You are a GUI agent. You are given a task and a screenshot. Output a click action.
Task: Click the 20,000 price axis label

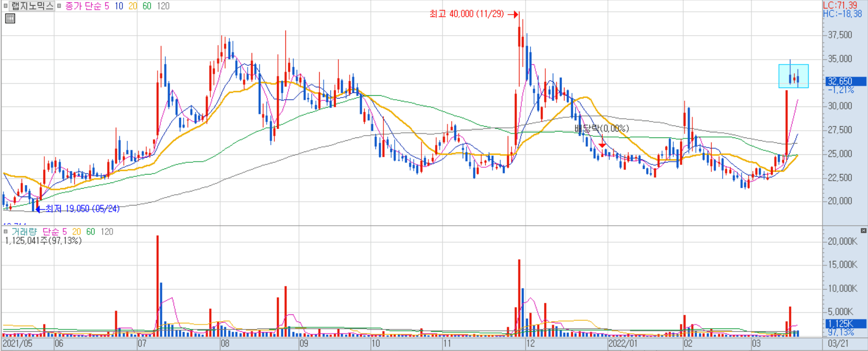(840, 201)
